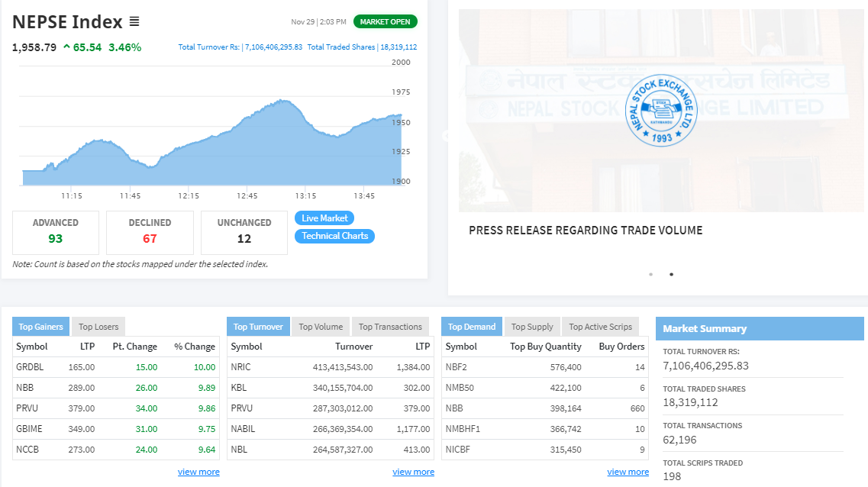Click the NEPSE Index title
This screenshot has height=487, width=868.
(67, 21)
